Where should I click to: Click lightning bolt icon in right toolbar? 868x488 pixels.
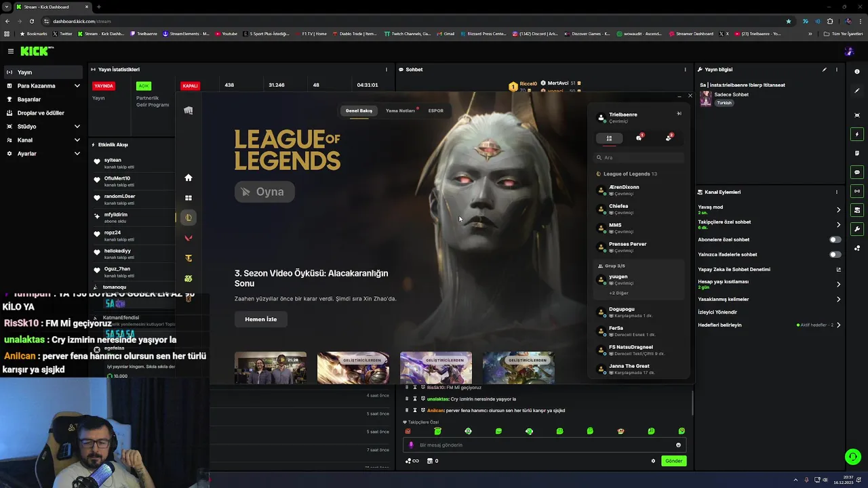(857, 134)
